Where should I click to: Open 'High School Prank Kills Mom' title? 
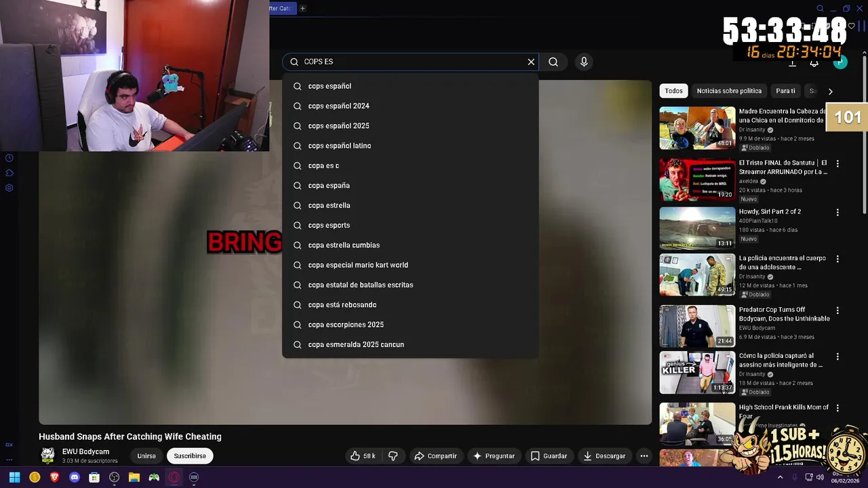click(x=784, y=411)
